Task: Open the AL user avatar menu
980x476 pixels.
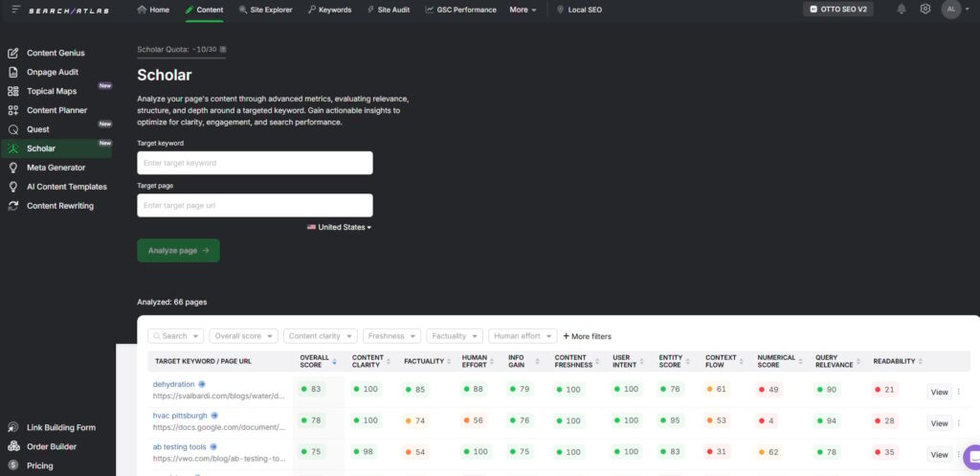Action: pos(950,10)
